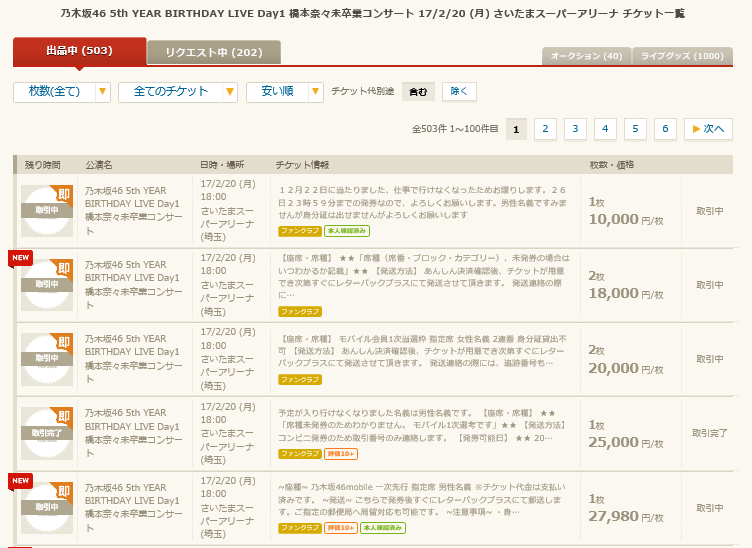This screenshot has width=752, height=548.
Task: Click ファンクラブ tag on 10,000円 listing
Action: point(300,231)
